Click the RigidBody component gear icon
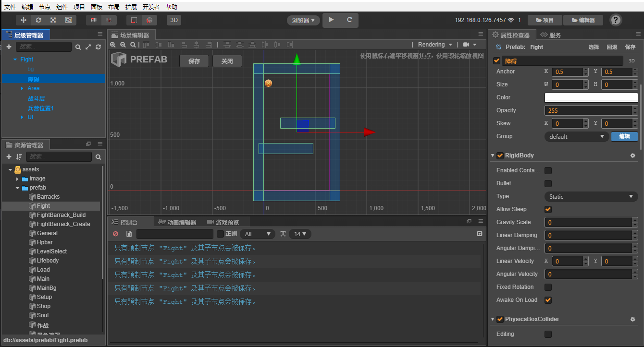Screen dimensions: 644x347 (x=632, y=156)
